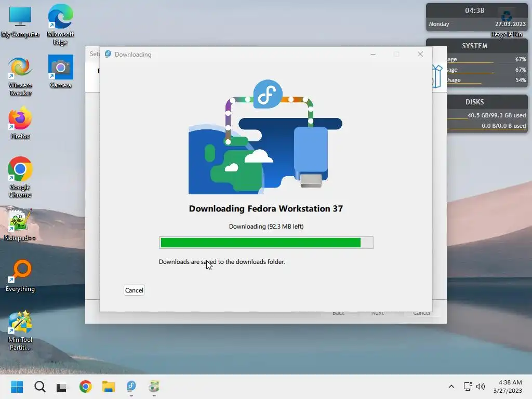532x399 pixels.
Task: Click the Monday date text in widget
Action: tap(438, 24)
